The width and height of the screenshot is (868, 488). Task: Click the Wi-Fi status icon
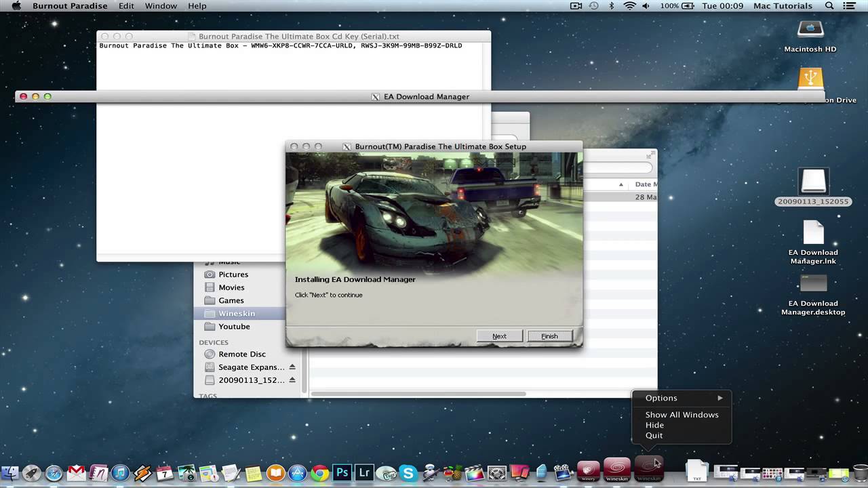(629, 6)
